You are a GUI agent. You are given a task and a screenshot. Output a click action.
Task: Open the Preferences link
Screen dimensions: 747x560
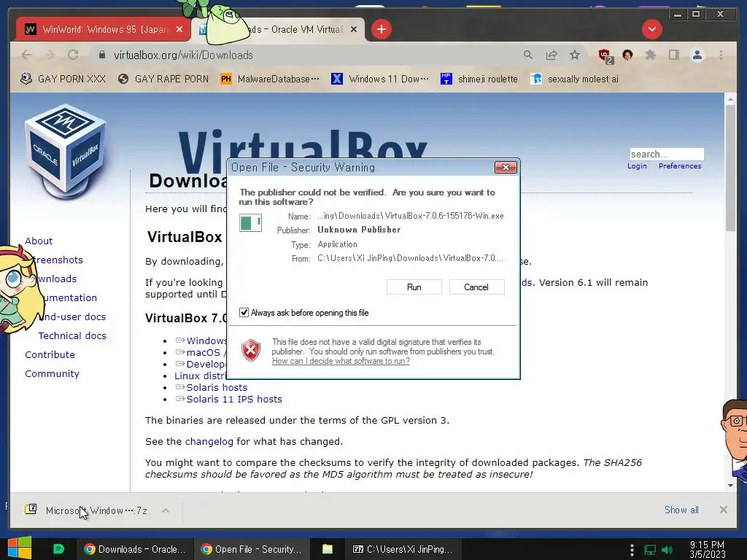680,166
